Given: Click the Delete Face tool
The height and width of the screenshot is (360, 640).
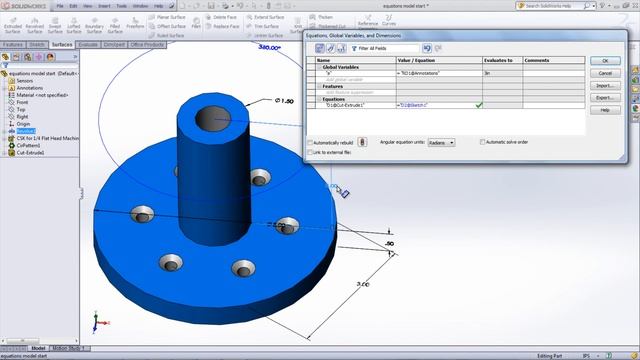Looking at the screenshot, I should click(221, 17).
